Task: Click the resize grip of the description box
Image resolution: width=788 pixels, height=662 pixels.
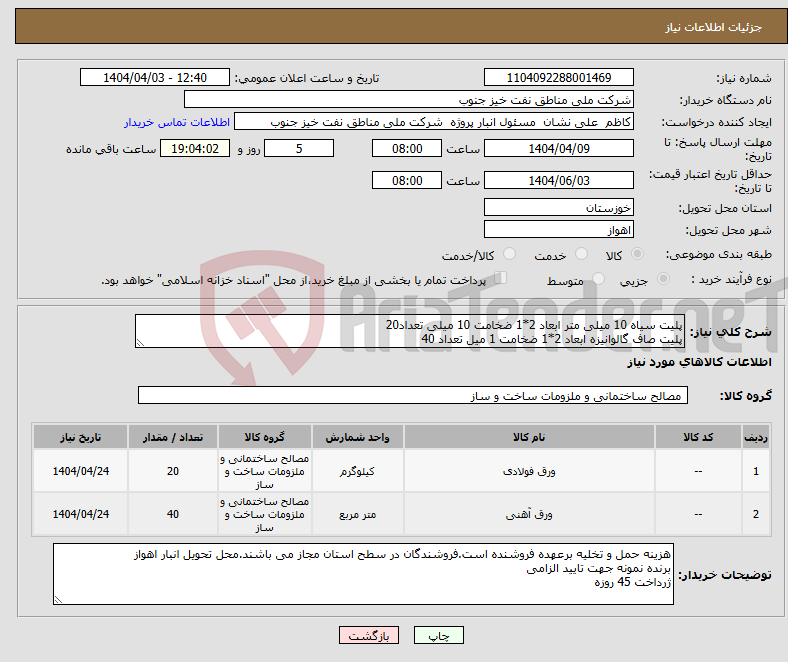Action: point(140,343)
